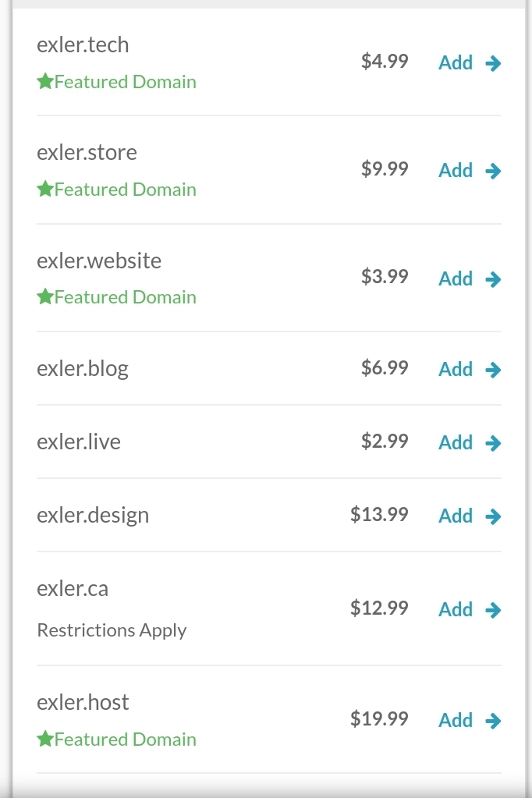This screenshot has width=532, height=798.
Task: Hit the arrow icon for exler.design
Action: click(x=493, y=516)
